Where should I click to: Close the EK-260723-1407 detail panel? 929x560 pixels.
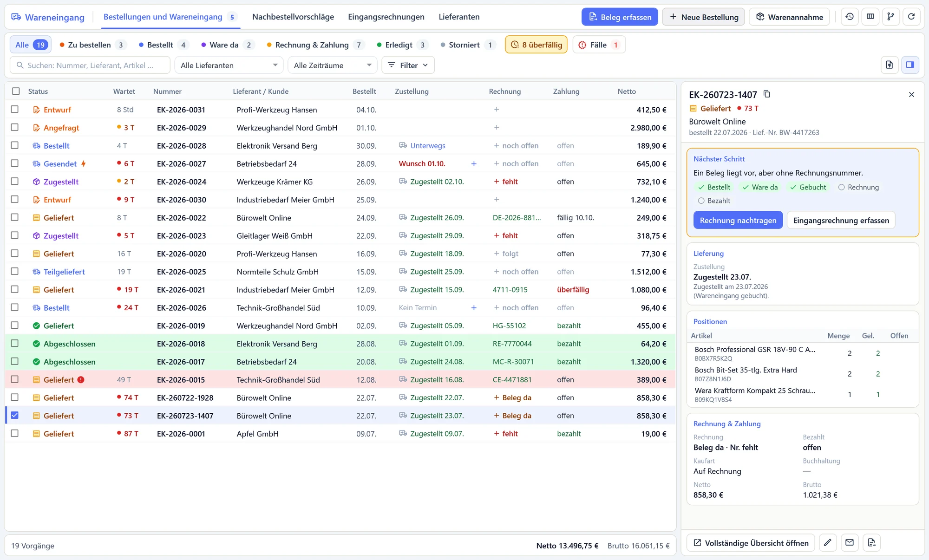click(x=911, y=95)
